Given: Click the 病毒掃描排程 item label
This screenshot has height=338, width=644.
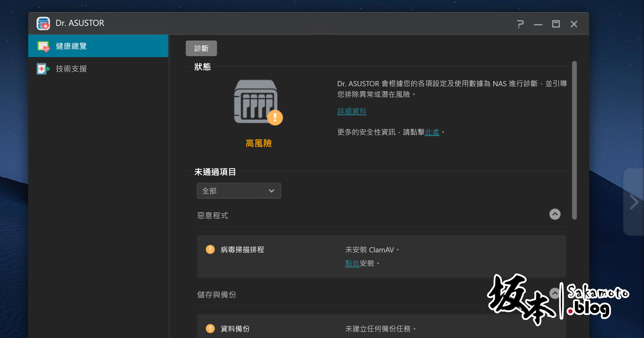Looking at the screenshot, I should [x=242, y=249].
